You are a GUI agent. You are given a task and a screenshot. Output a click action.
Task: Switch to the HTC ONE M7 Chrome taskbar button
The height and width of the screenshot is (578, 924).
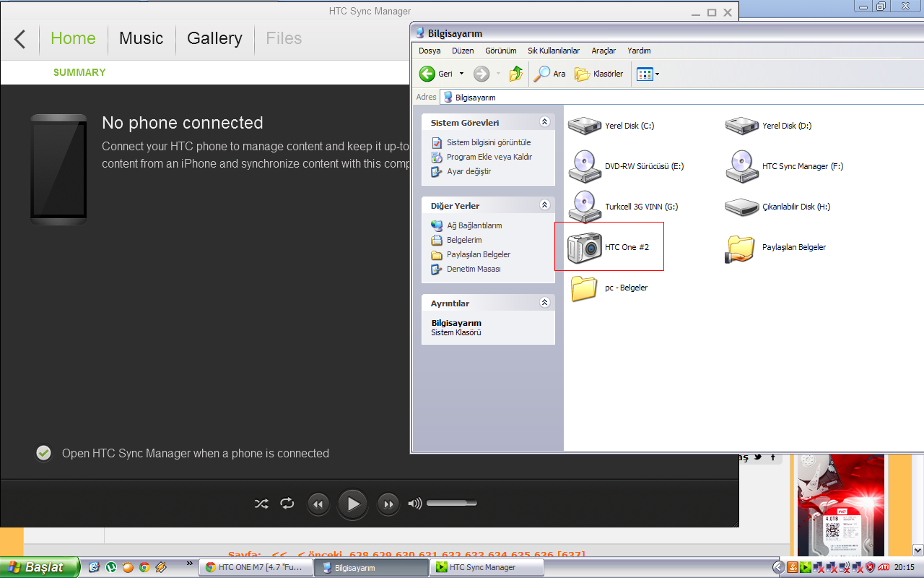256,567
